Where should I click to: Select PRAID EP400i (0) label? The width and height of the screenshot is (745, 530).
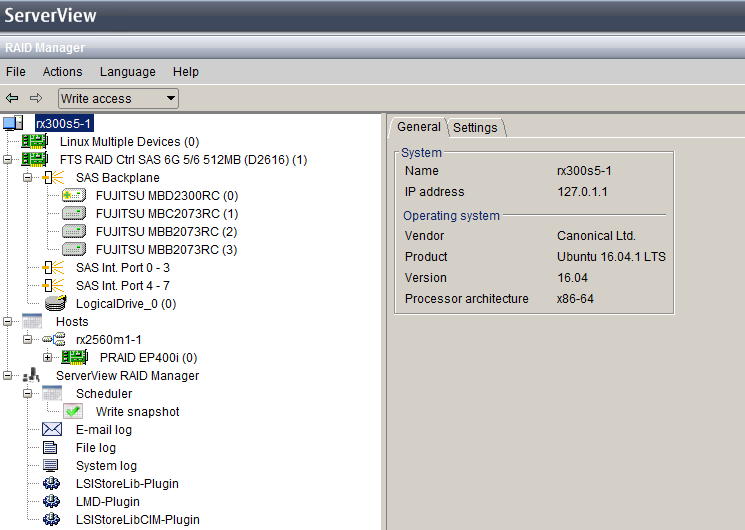(x=148, y=358)
